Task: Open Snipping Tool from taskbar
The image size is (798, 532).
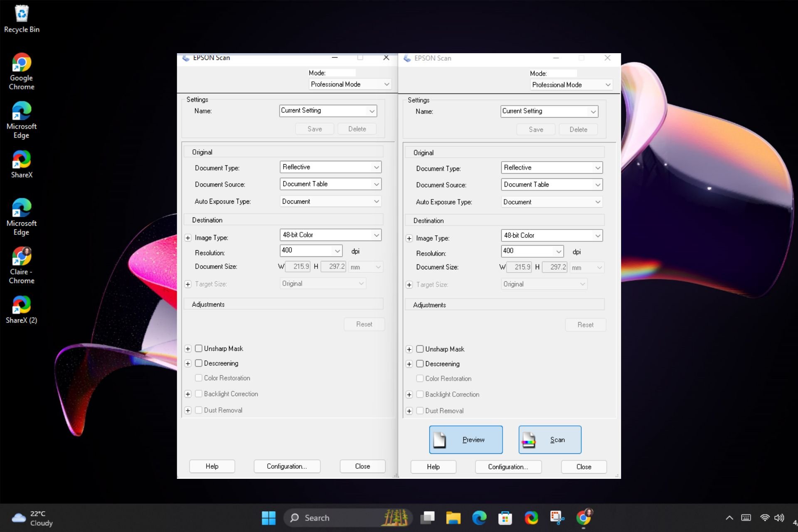Action: [x=557, y=518]
